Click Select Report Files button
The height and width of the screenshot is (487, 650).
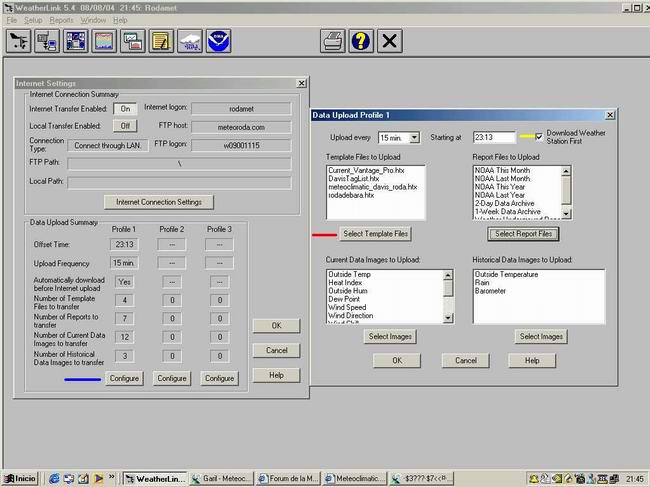pos(523,234)
